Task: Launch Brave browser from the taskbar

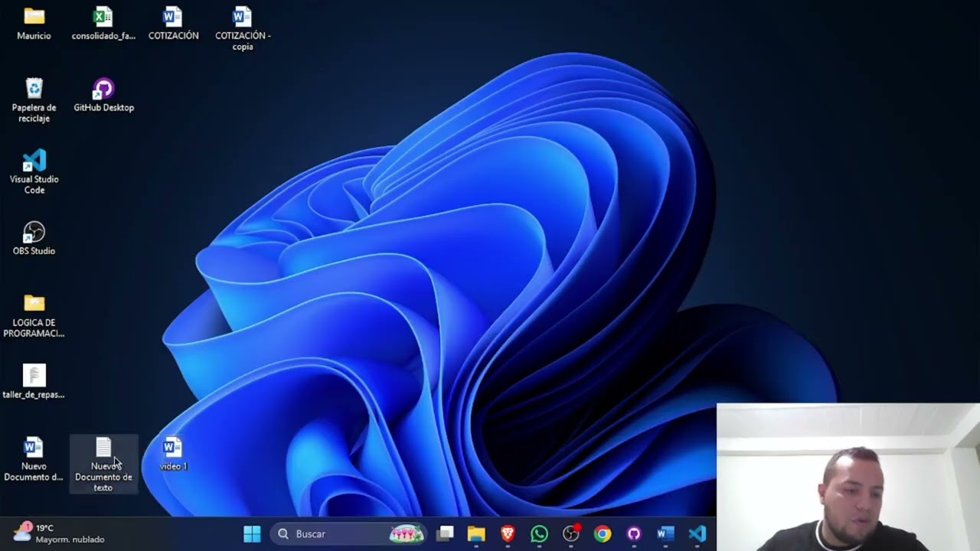Action: point(508,533)
